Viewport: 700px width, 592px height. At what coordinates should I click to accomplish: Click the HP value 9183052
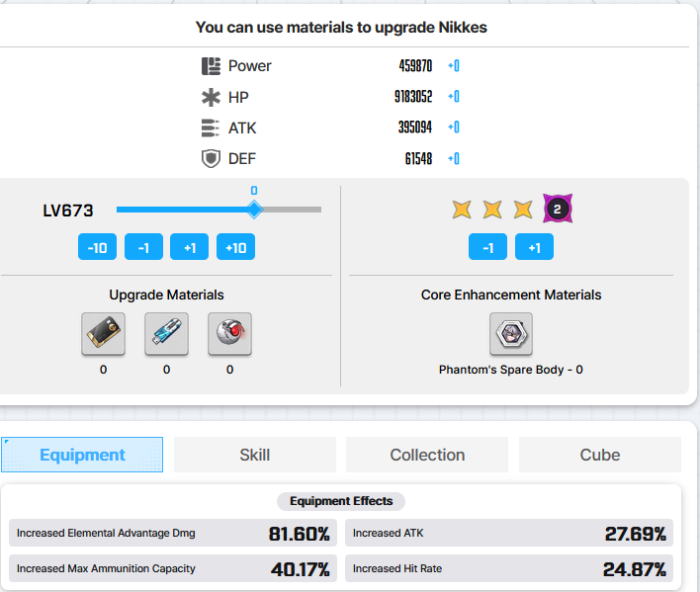coord(413,97)
